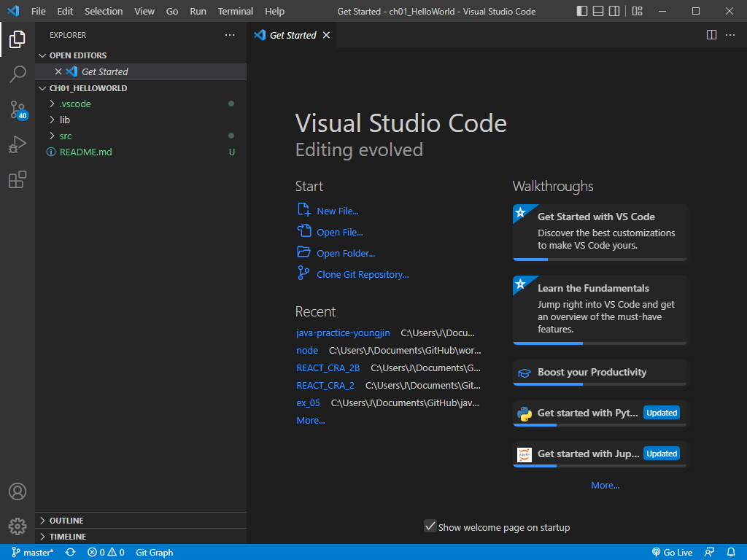Click Open Folder... link
This screenshot has width=747, height=560.
coord(346,253)
